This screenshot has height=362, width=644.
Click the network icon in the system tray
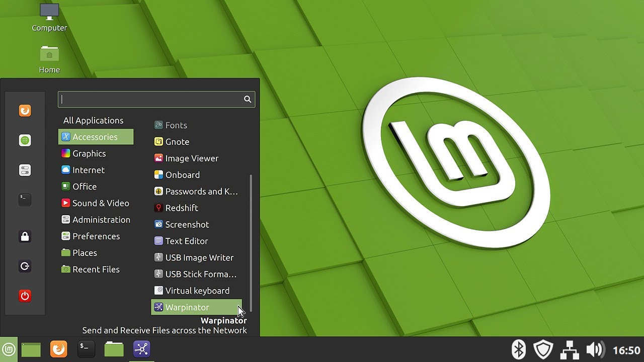pos(569,349)
